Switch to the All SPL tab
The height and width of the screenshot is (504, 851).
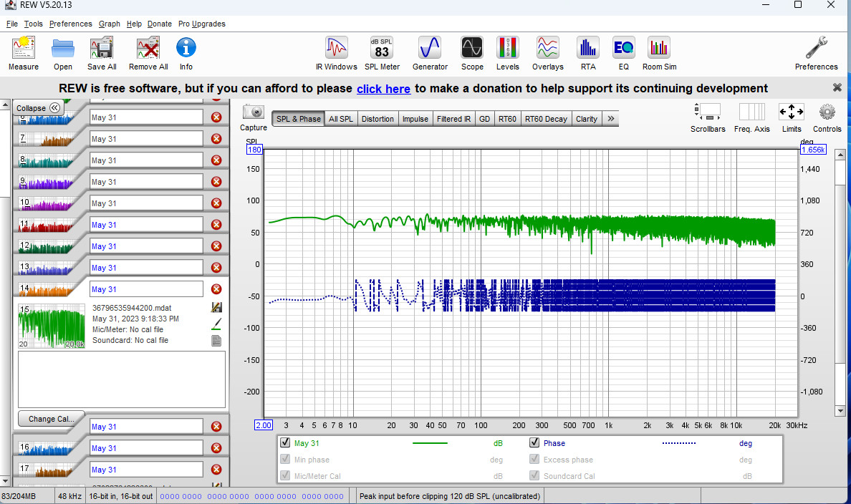(341, 119)
